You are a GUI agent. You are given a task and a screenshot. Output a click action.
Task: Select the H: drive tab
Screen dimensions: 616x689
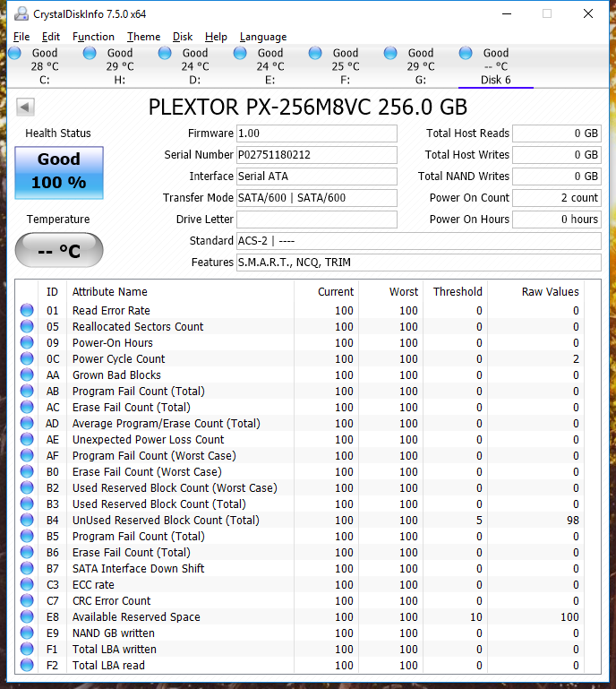pos(119,67)
